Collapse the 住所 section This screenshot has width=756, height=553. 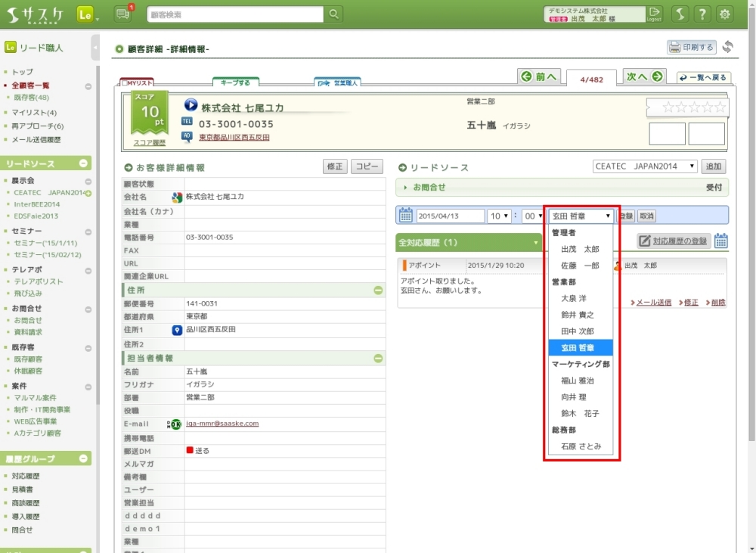378,290
